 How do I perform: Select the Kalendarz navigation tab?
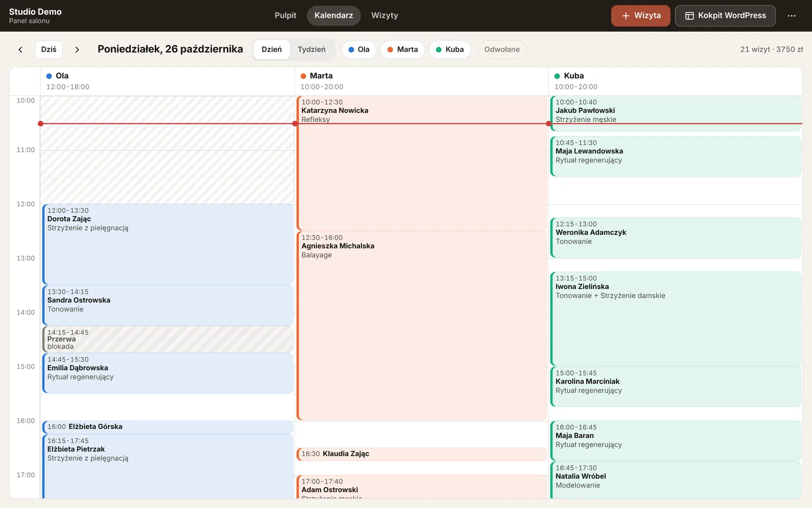click(333, 16)
